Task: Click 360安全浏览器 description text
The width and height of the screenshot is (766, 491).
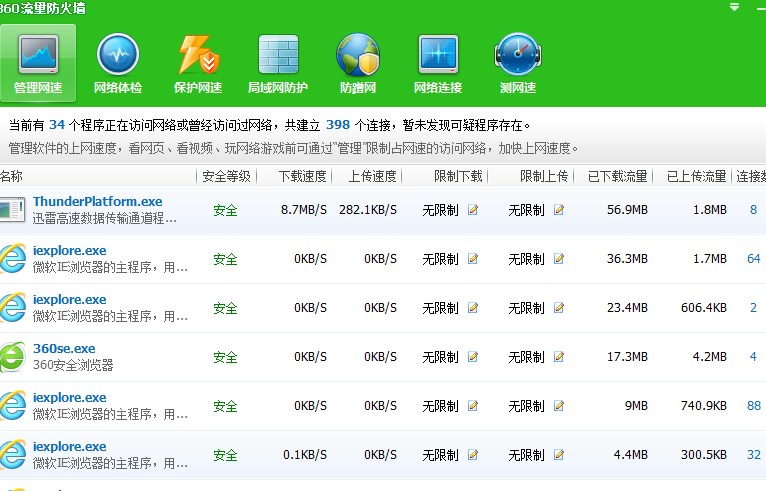Action: point(73,365)
